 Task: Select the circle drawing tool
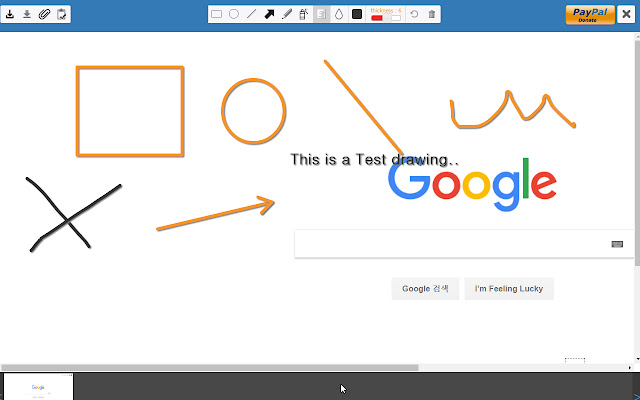point(234,14)
